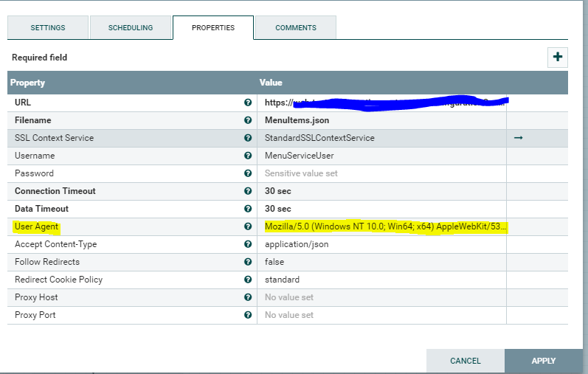Edit Data Timeout 30 sec value

[381, 209]
